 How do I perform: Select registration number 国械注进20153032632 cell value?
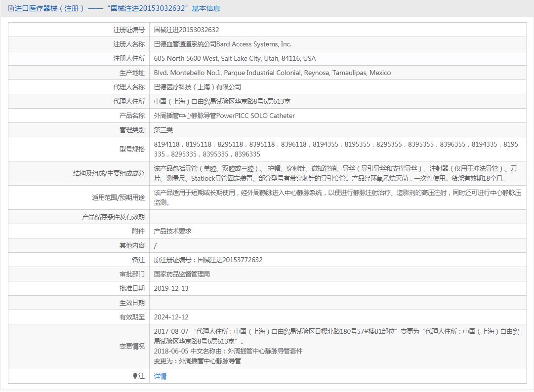[x=186, y=30]
